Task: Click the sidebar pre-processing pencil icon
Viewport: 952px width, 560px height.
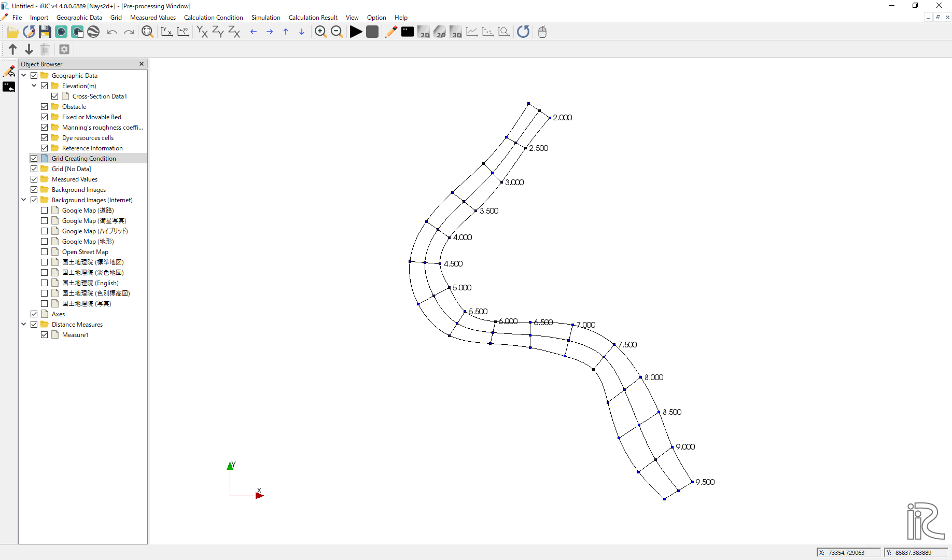Action: (9, 71)
